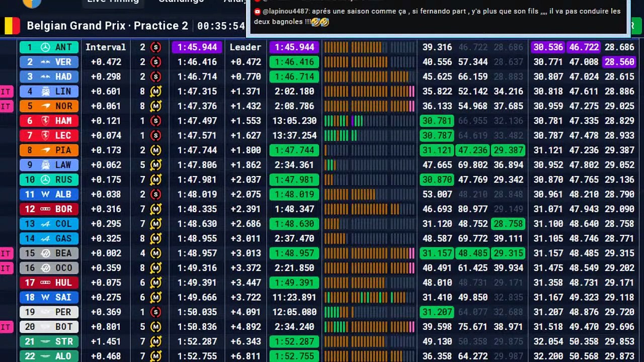Click the team logo in PER's badge
This screenshot has width=644, height=362.
coord(45,312)
